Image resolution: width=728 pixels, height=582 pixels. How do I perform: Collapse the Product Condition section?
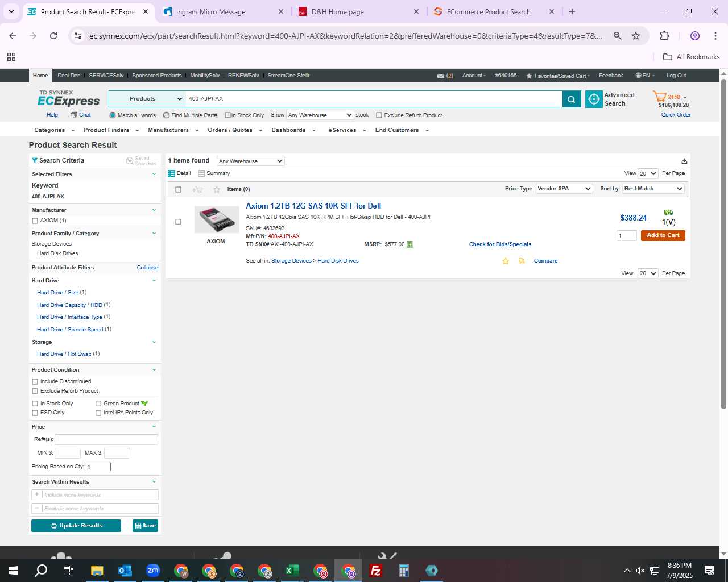(154, 370)
